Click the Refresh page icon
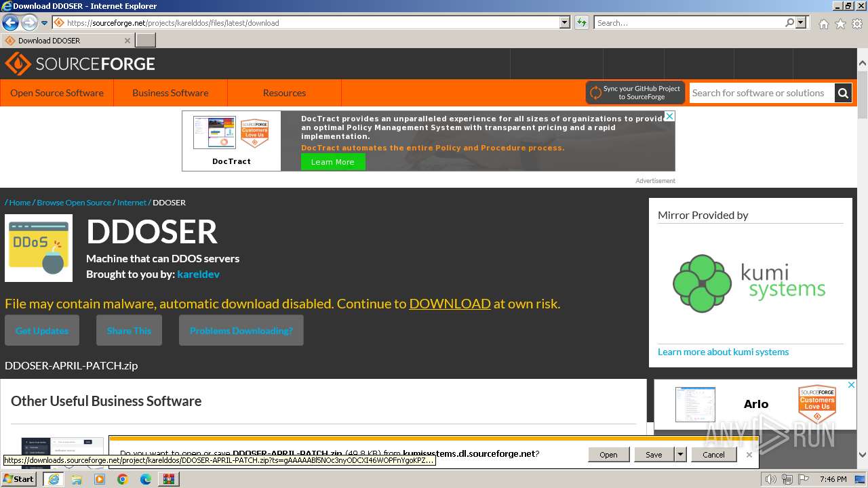Image resolution: width=868 pixels, height=488 pixels. (x=582, y=22)
